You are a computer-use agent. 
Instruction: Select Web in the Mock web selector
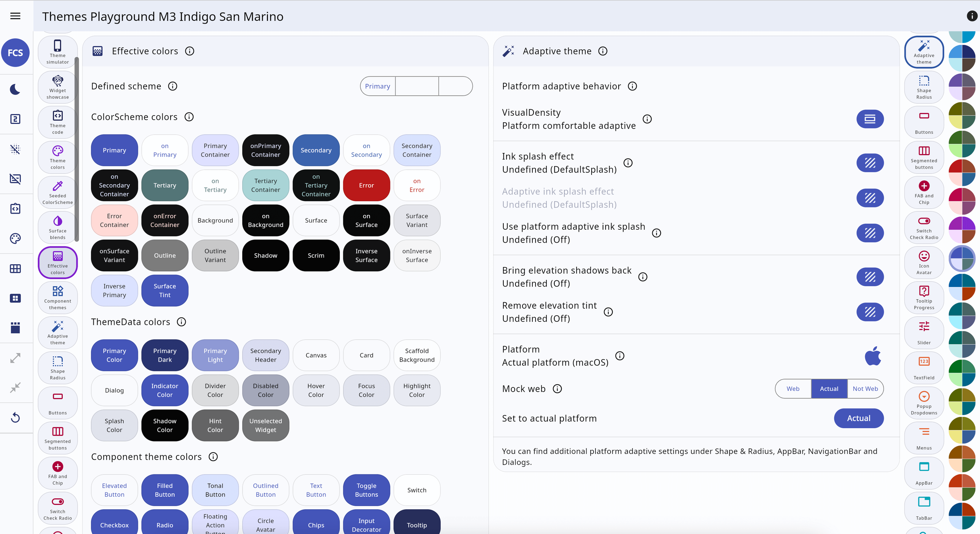tap(793, 389)
